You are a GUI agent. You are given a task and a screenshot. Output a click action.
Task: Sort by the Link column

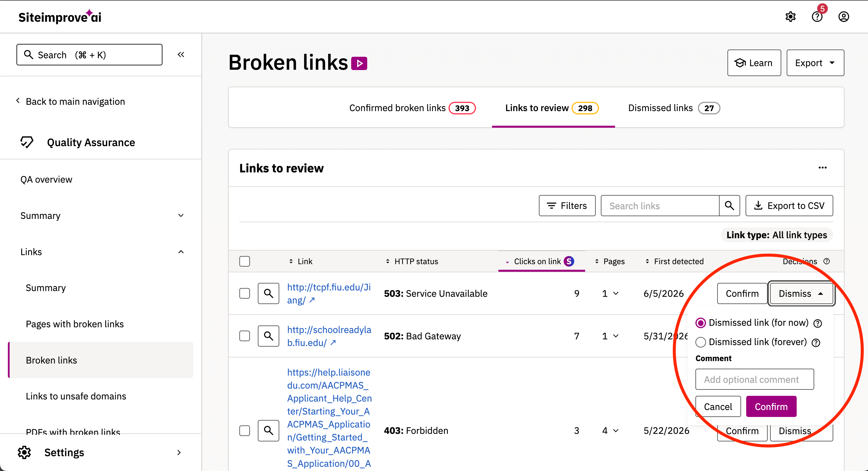pos(301,261)
